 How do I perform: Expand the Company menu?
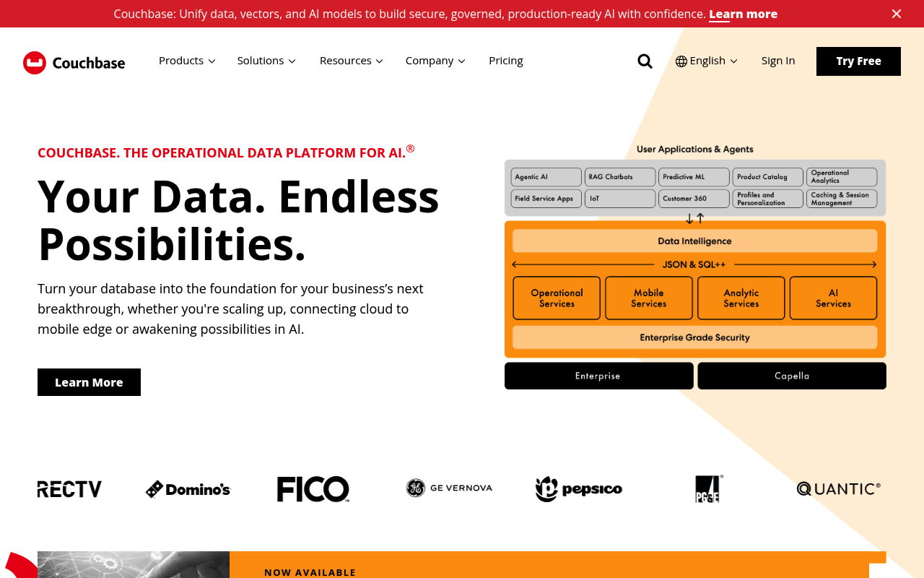[x=435, y=61]
